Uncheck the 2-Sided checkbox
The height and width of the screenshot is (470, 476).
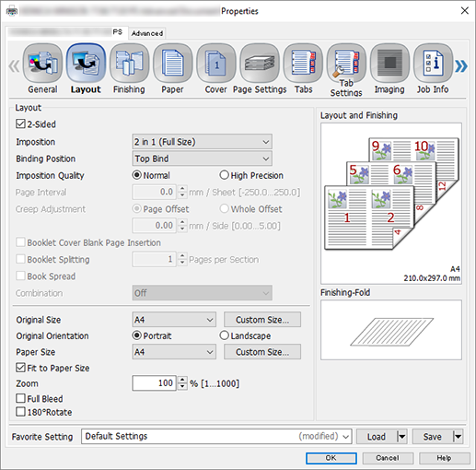point(20,124)
